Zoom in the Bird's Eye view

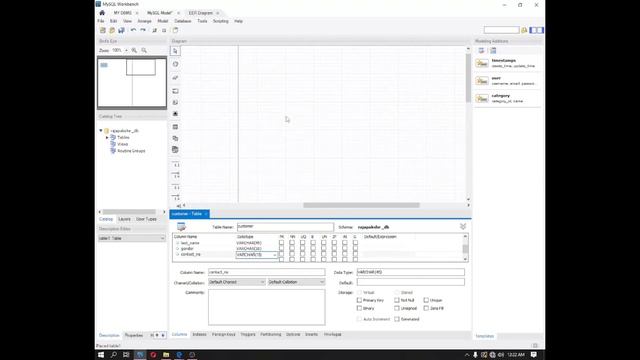click(134, 50)
